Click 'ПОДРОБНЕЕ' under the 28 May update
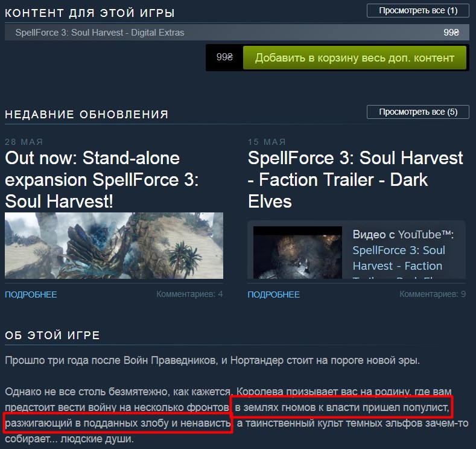 pyautogui.click(x=31, y=295)
